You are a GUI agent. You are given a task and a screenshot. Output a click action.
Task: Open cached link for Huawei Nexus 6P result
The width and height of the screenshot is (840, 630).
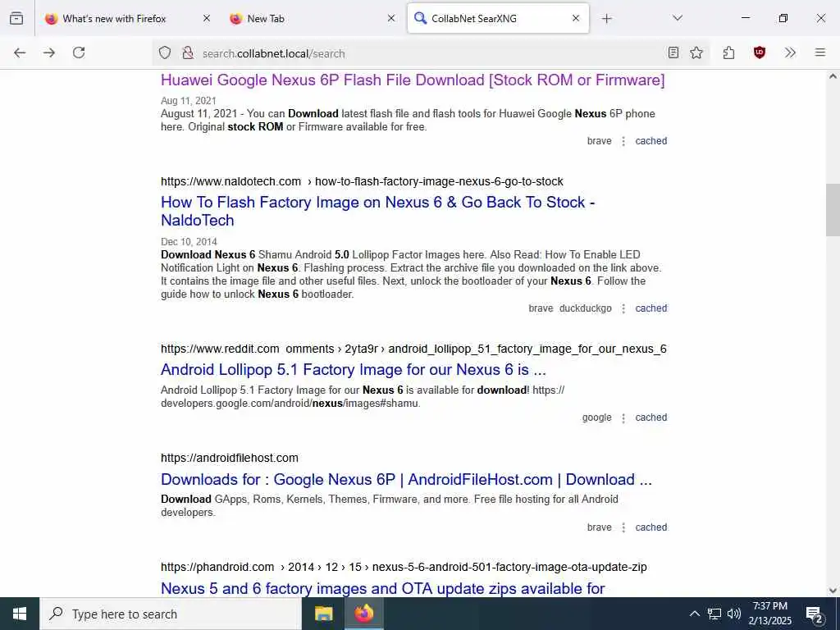(x=651, y=141)
